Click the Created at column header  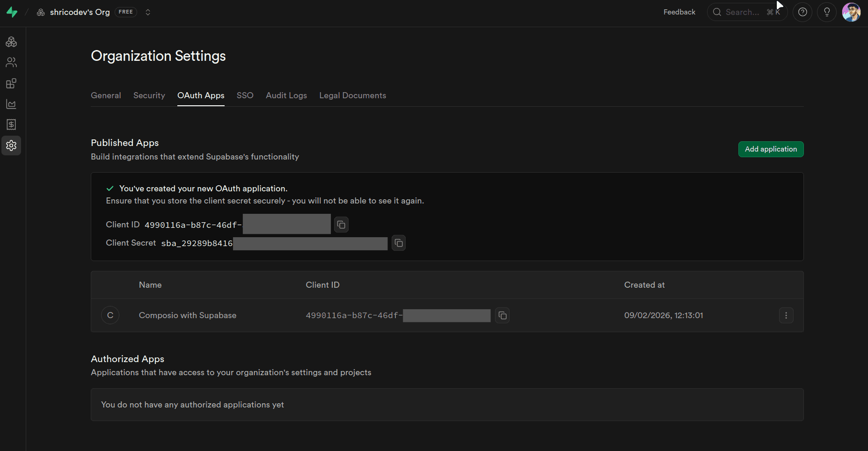pos(644,285)
